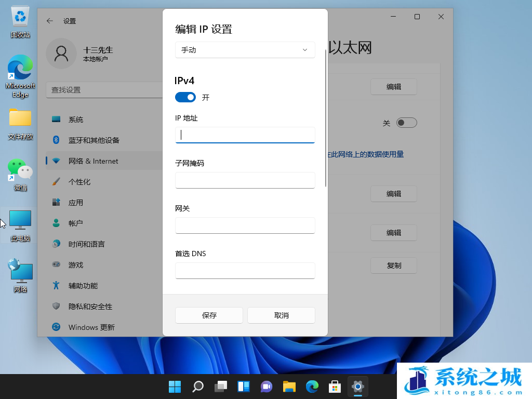Click the Settings back arrow
Viewport: 532px width, 399px height.
coord(50,21)
